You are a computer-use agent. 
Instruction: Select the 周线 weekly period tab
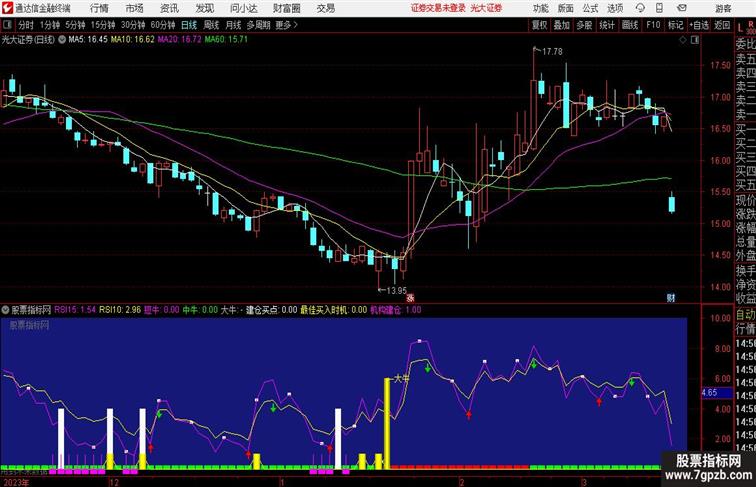tap(211, 25)
